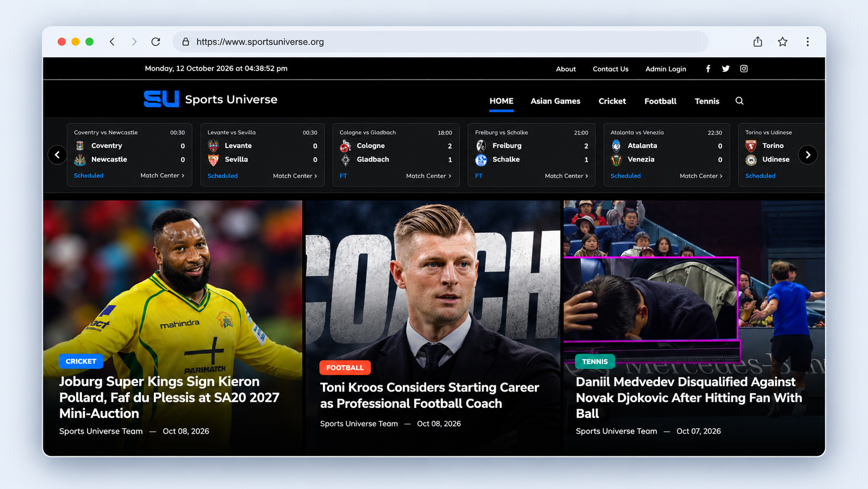Click the Sevilla team crest
This screenshot has width=868, height=489.
pos(213,160)
